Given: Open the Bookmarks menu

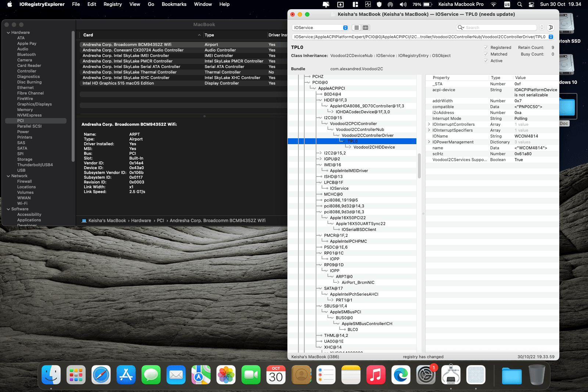Looking at the screenshot, I should pyautogui.click(x=174, y=4).
